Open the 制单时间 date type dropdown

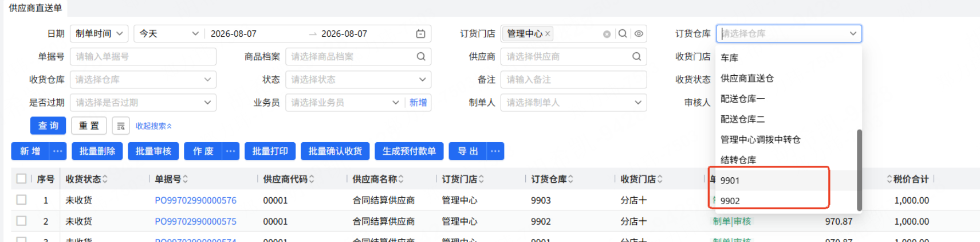pos(99,34)
